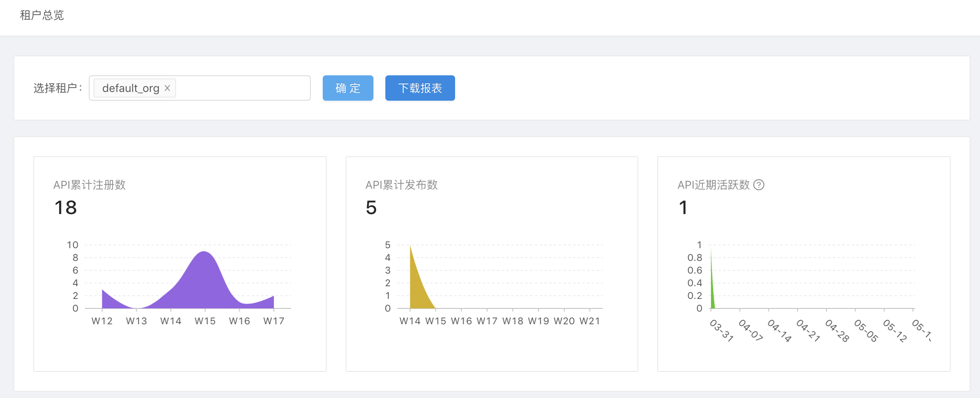
Task: Select the W17 label in the registration chart
Action: pos(274,321)
